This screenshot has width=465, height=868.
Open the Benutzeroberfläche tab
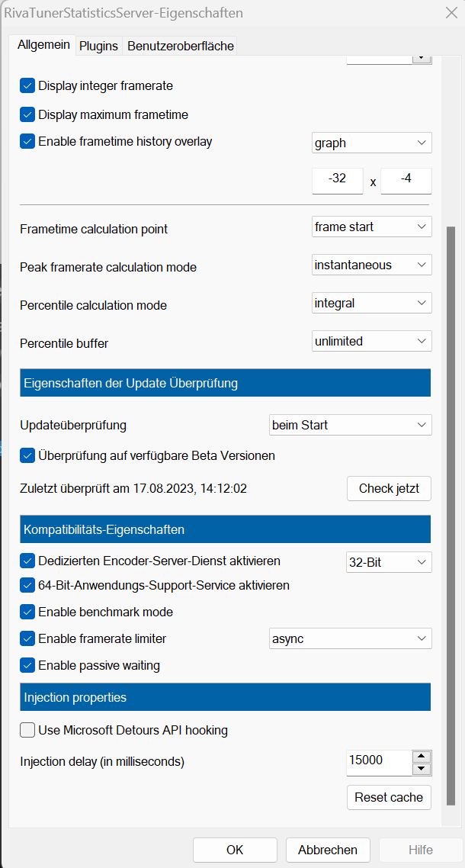180,47
